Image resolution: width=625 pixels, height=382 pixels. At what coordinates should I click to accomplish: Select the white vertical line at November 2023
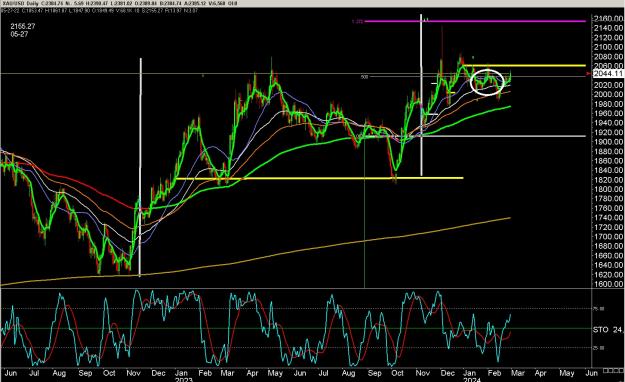point(421,95)
